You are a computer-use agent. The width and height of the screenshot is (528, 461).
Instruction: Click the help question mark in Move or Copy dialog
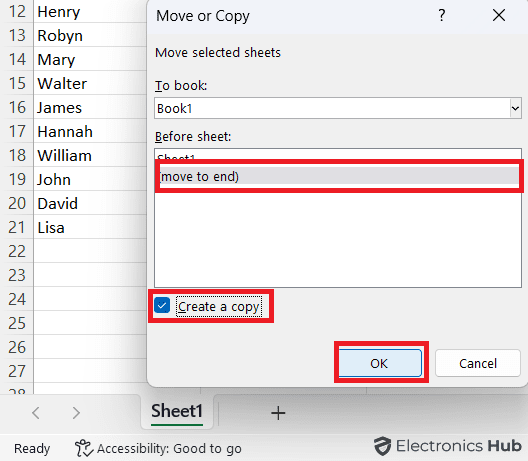coord(441,15)
